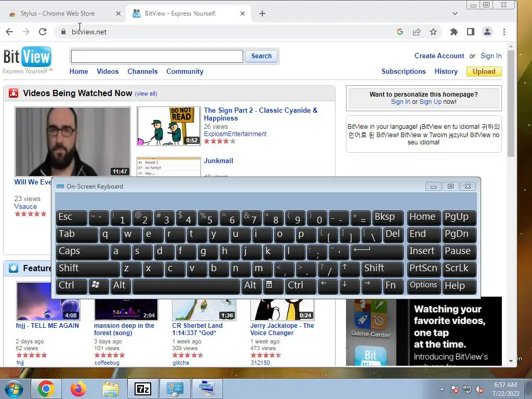
Task: Open a new tab with the plus button
Action: (x=262, y=14)
